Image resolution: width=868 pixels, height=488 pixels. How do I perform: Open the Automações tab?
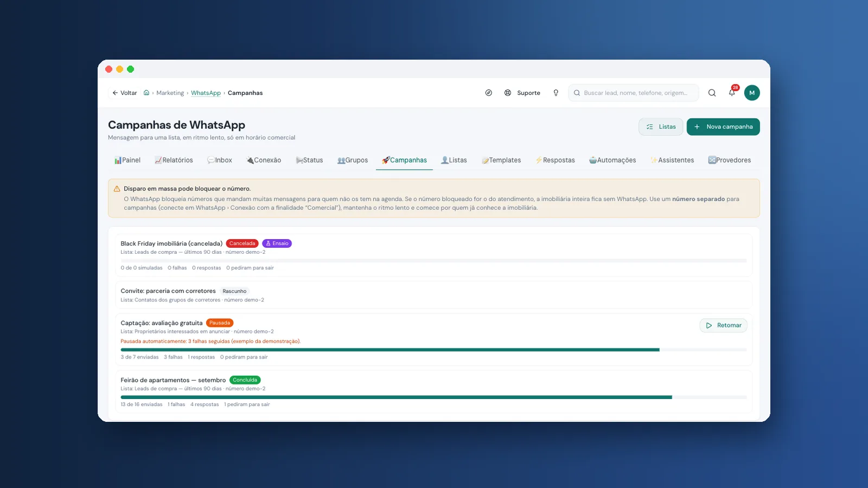tap(612, 160)
